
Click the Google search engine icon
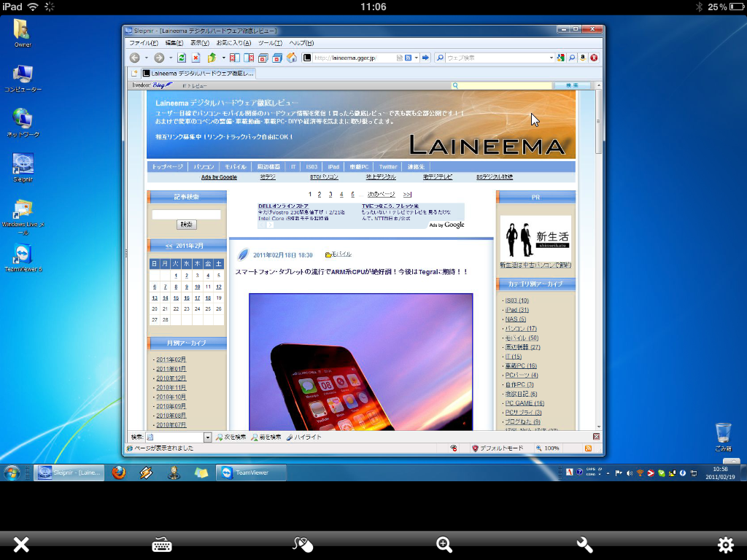click(561, 58)
